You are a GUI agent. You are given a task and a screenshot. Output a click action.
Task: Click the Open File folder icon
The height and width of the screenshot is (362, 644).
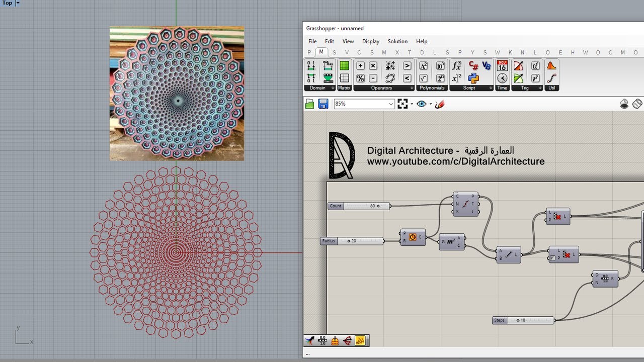(310, 104)
